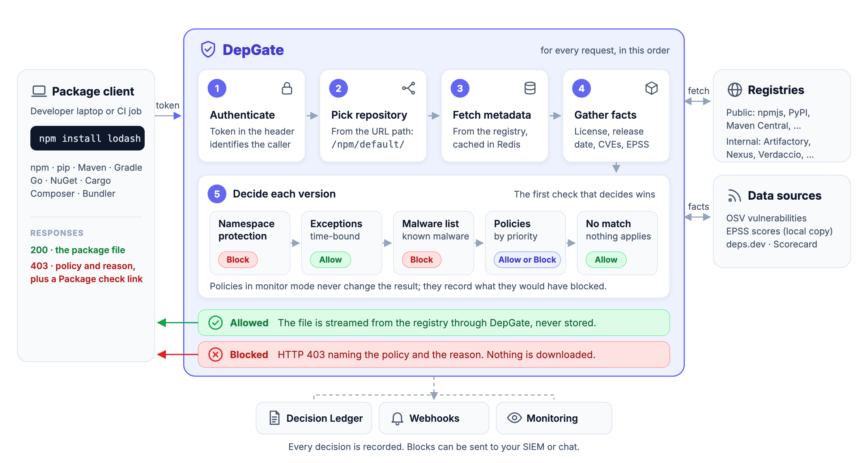This screenshot has height=463, width=868.
Task: Click the step 1 number badge
Action: pyautogui.click(x=217, y=88)
